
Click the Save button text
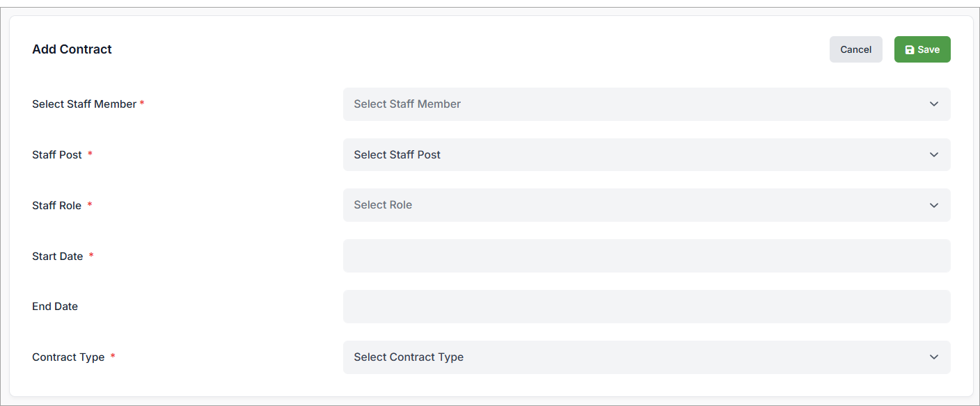point(928,50)
